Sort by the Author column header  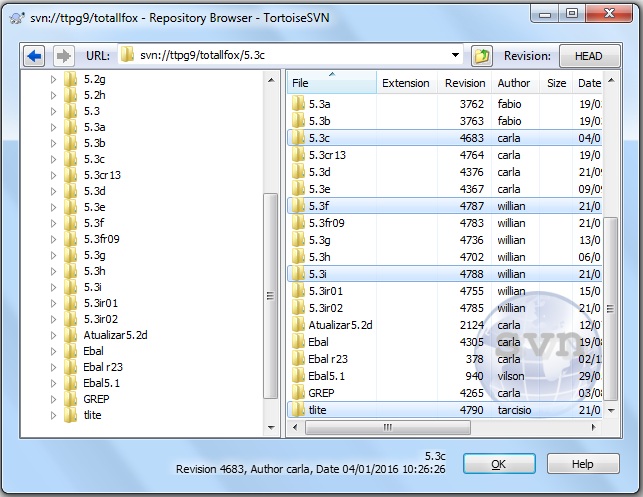pos(514,82)
